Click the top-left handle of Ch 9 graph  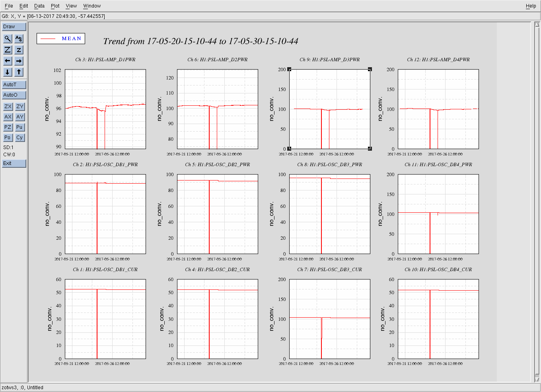point(290,70)
